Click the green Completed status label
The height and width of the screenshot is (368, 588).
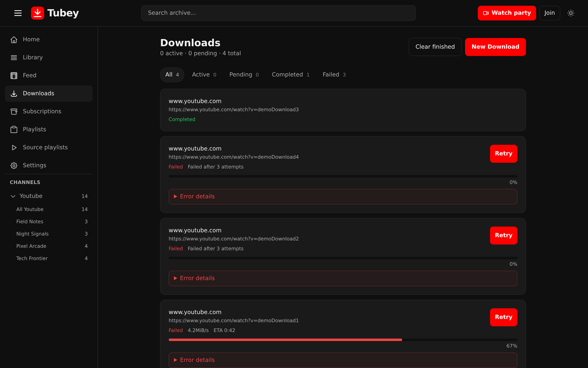point(182,120)
